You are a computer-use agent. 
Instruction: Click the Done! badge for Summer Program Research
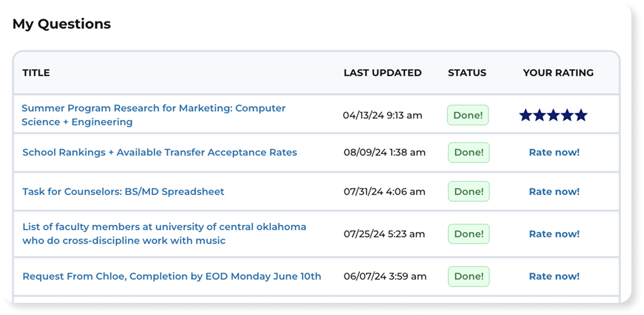pos(468,115)
